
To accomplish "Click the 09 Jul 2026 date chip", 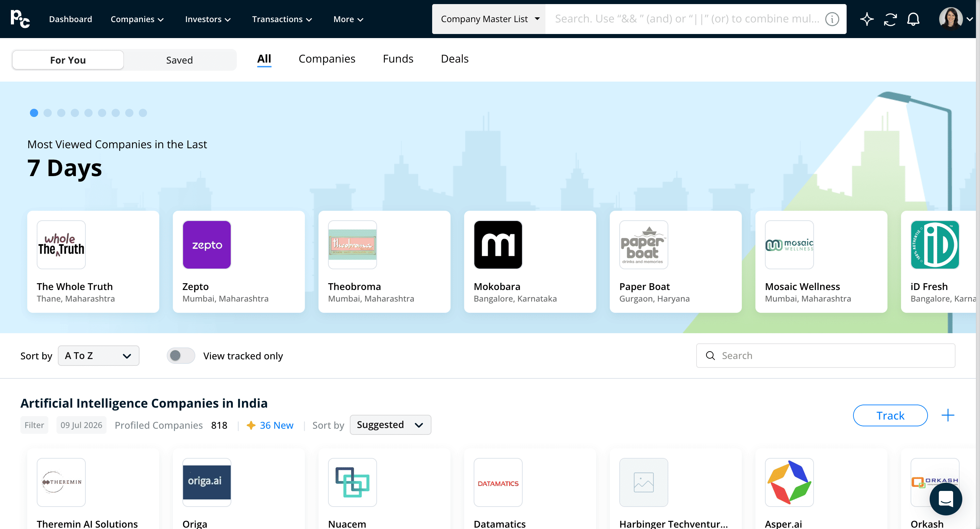I will [81, 425].
